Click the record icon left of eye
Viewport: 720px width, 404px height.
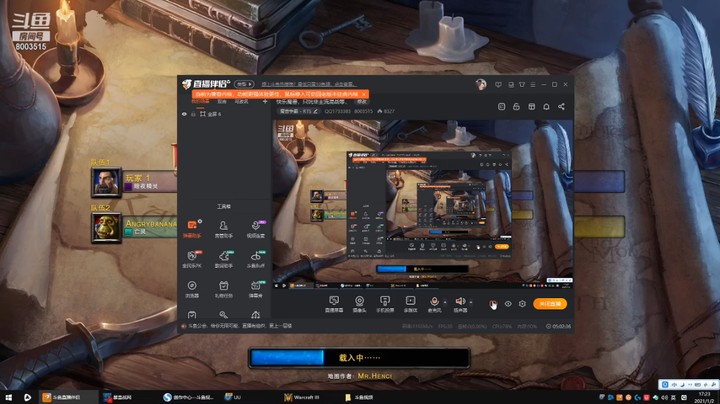click(x=493, y=304)
